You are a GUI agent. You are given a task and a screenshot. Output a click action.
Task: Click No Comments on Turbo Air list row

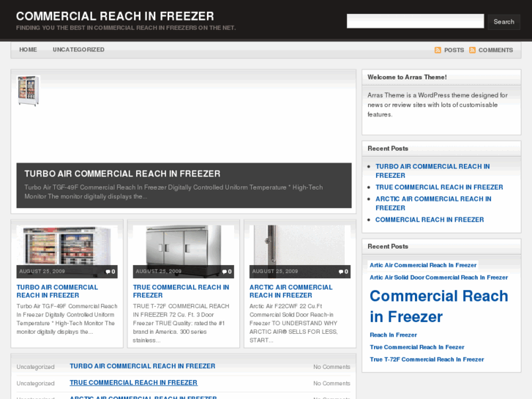click(x=331, y=367)
